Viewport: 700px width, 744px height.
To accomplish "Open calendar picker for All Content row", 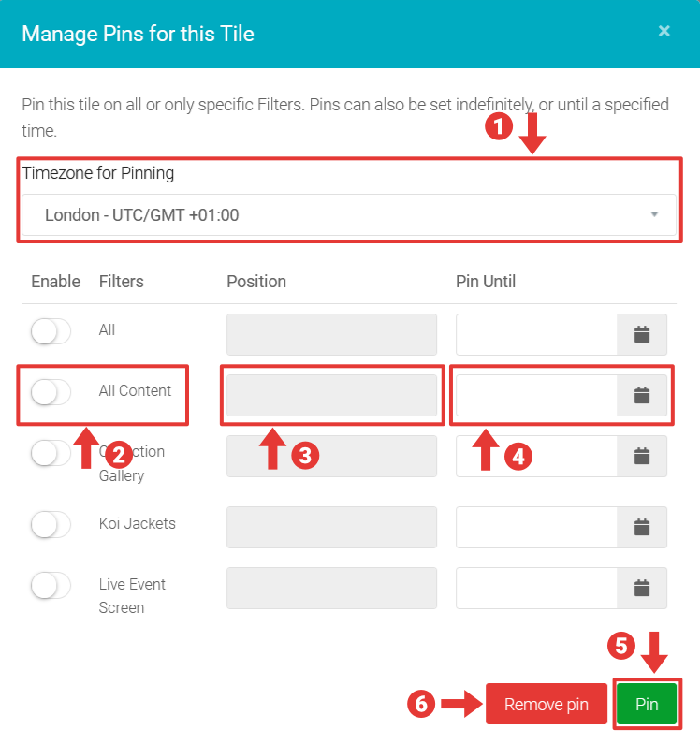I will [642, 395].
